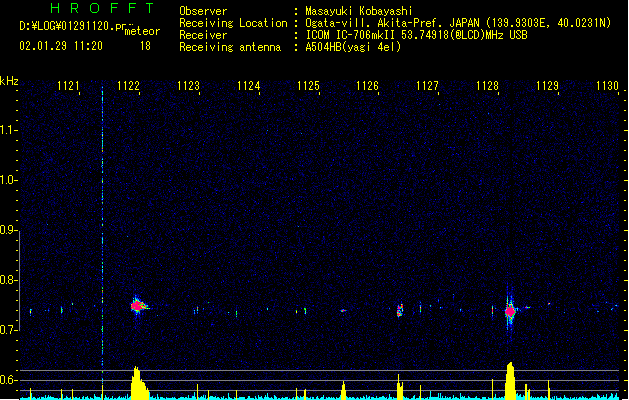Click the 'Receiver' field label

(203, 35)
